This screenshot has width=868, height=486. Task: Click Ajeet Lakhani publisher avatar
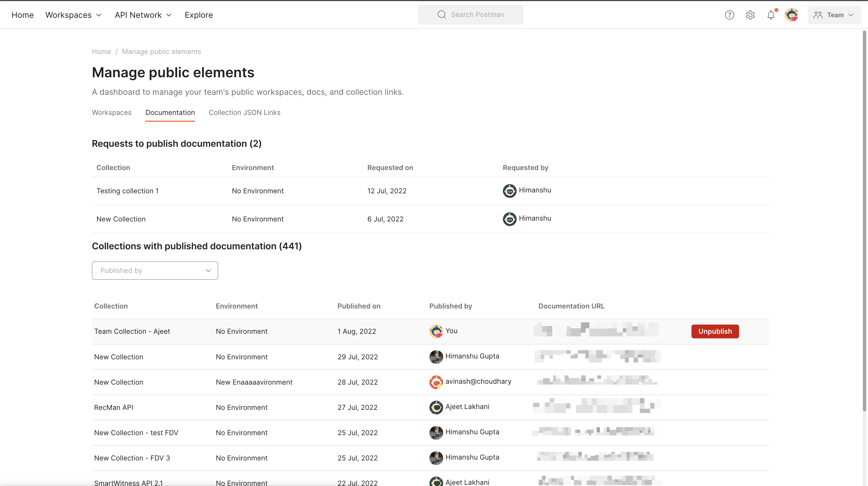point(436,407)
